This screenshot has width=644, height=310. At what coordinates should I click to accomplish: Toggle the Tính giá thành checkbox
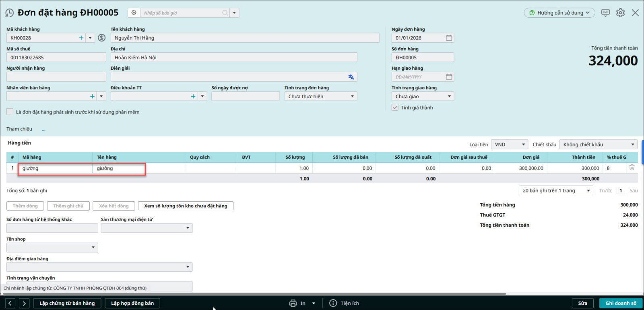395,107
